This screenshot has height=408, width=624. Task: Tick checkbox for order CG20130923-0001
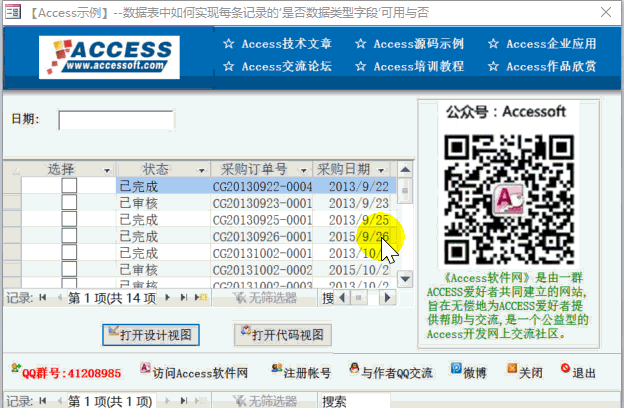(x=69, y=203)
